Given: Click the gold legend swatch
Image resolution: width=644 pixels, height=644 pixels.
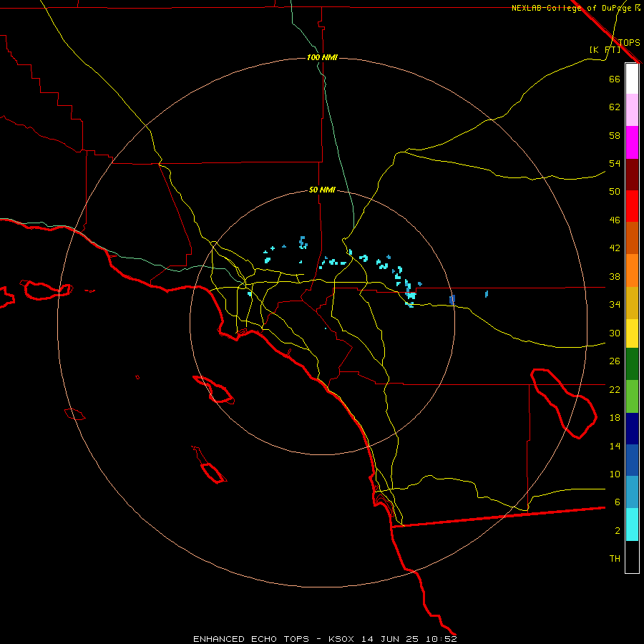Looking at the screenshot, I should click(x=632, y=303).
